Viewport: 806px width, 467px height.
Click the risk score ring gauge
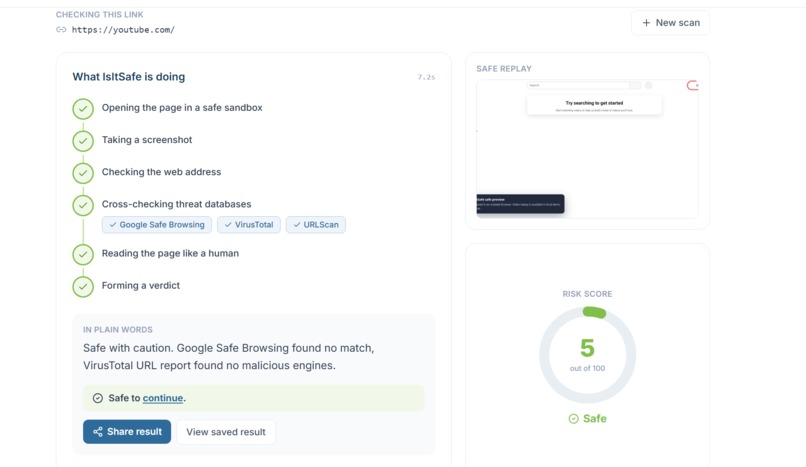(x=587, y=355)
